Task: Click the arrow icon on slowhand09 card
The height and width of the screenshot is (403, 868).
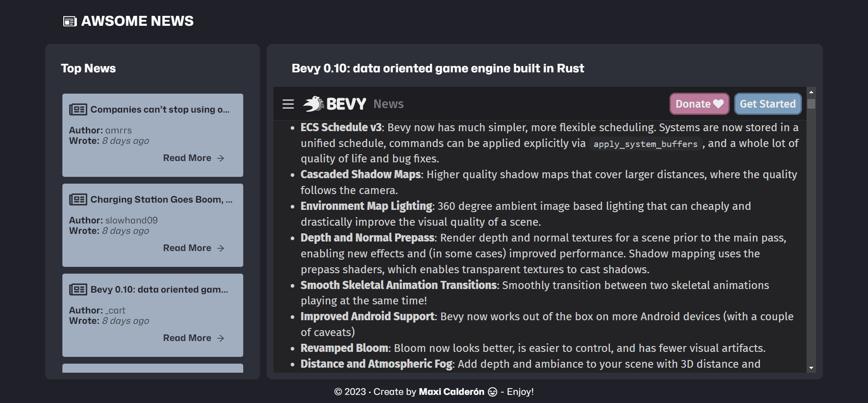Action: coord(221,248)
